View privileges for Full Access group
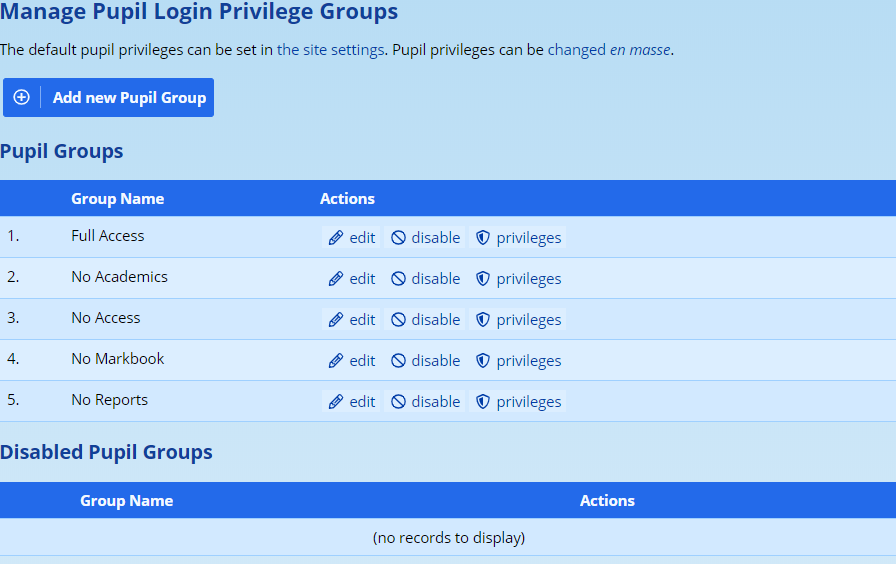Image resolution: width=896 pixels, height=564 pixels. 518,237
